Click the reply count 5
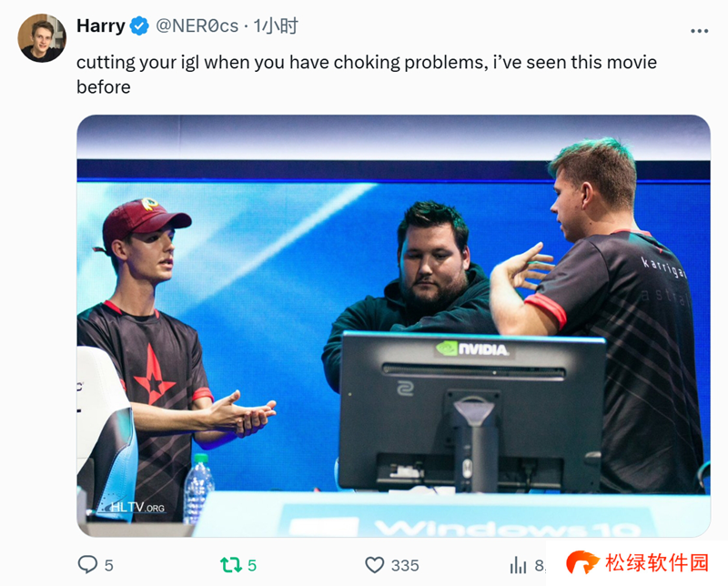Image resolution: width=728 pixels, height=586 pixels. click(108, 565)
